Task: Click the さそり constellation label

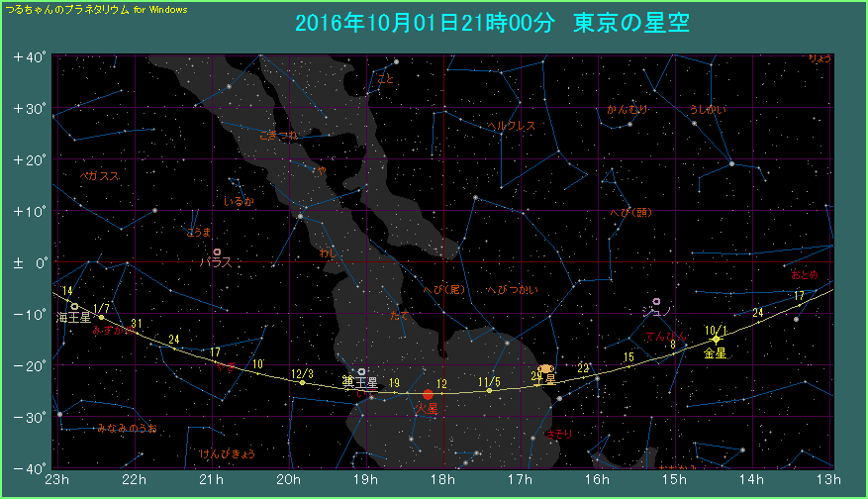Action: pyautogui.click(x=559, y=434)
